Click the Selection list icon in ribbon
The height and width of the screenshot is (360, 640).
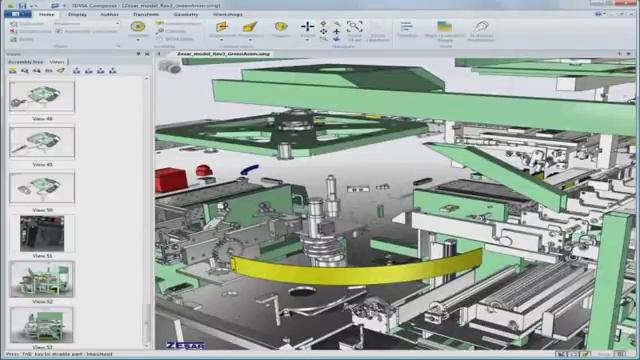[x=406, y=27]
